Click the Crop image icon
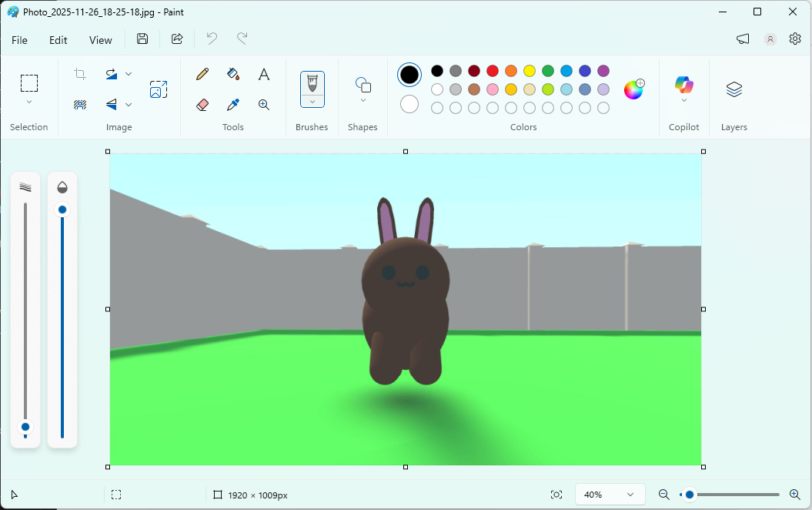Viewport: 812px width, 510px height. click(80, 74)
